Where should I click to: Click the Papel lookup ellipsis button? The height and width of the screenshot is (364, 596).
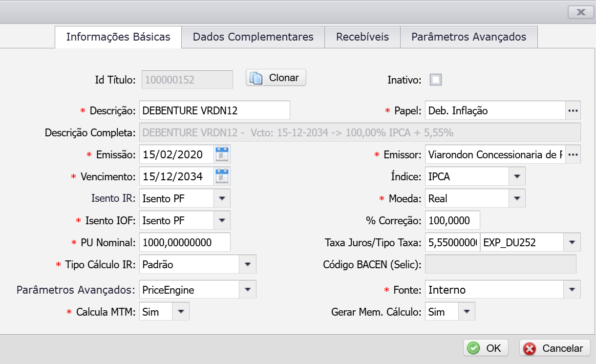573,111
